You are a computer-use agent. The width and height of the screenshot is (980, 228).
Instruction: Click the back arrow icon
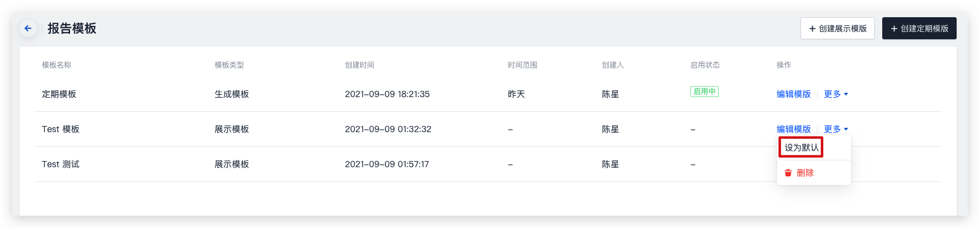28,28
